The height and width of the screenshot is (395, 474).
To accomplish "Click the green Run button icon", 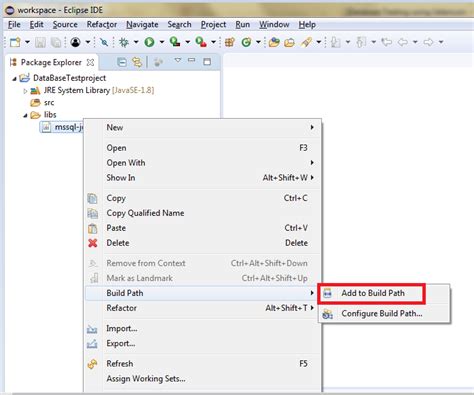I will pyautogui.click(x=149, y=42).
